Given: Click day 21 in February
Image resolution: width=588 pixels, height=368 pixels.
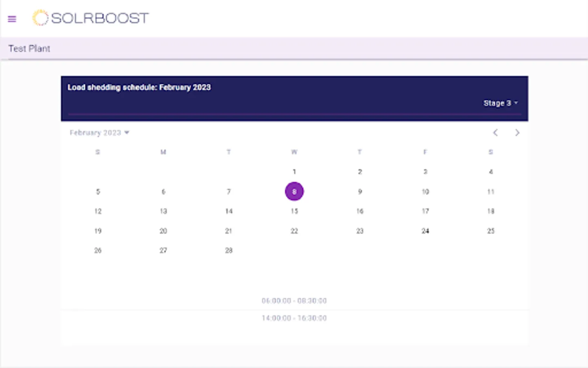Looking at the screenshot, I should pyautogui.click(x=229, y=231).
